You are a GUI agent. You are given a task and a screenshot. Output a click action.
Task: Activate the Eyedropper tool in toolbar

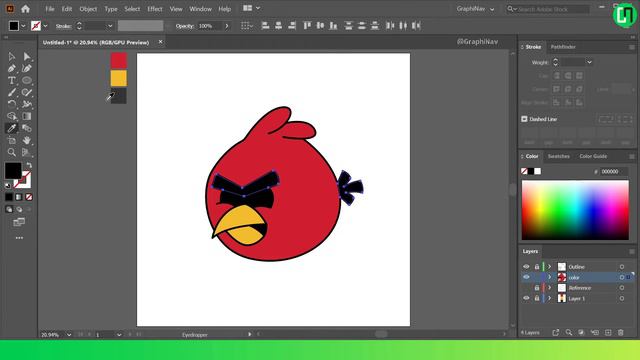tap(11, 128)
